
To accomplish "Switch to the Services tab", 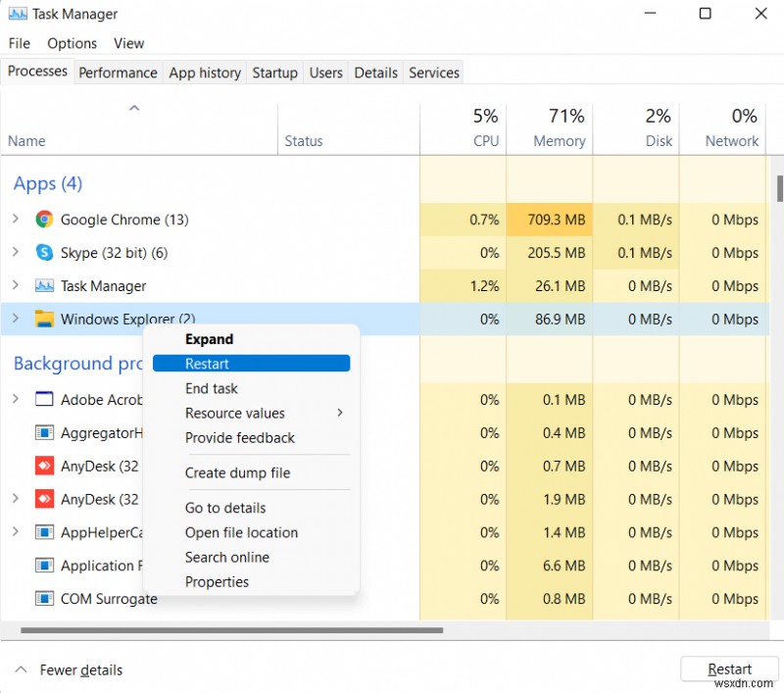I will pyautogui.click(x=433, y=72).
